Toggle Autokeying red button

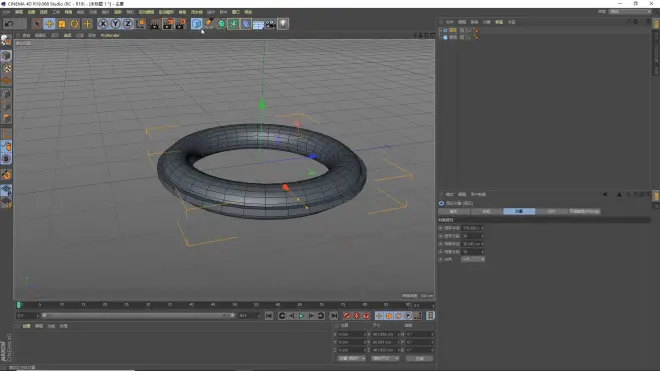tap(357, 316)
